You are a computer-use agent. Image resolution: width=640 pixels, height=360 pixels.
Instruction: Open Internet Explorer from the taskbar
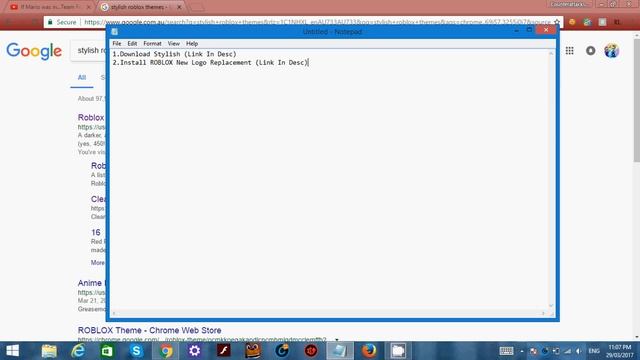[78, 351]
